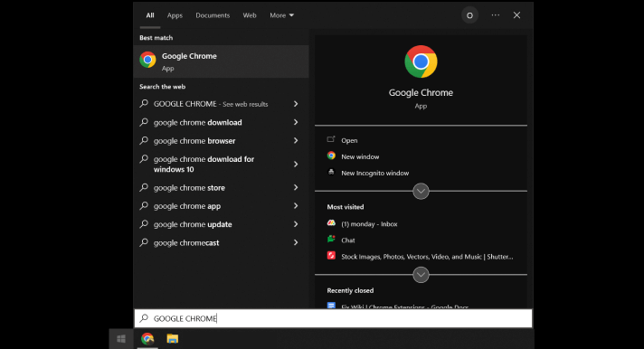The width and height of the screenshot is (644, 349).
Task: Open the Windows Start button
Action: 121,339
